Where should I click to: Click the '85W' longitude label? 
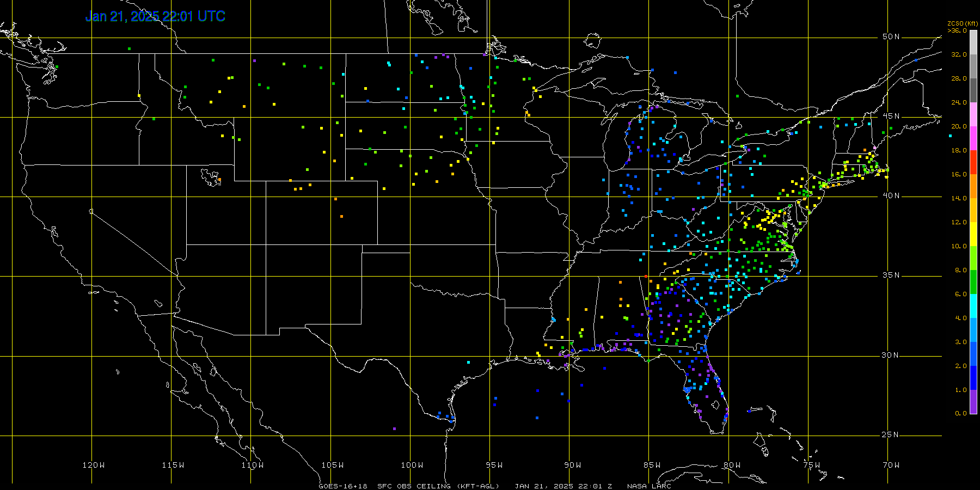coord(652,465)
